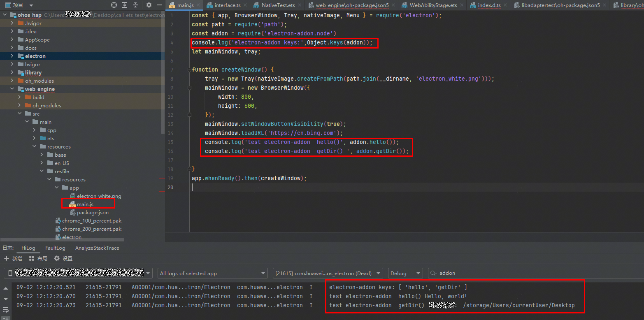
Task: Close the WebAbilityStage.ets tab
Action: click(462, 5)
